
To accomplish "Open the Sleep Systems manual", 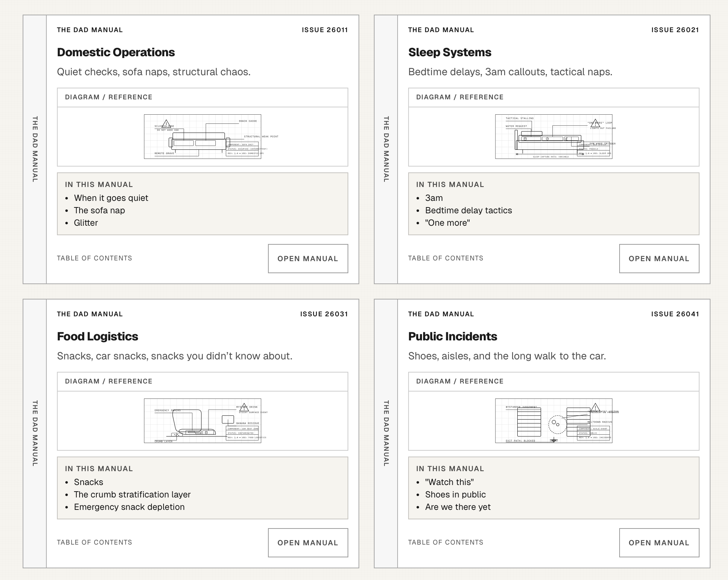I will (x=659, y=259).
